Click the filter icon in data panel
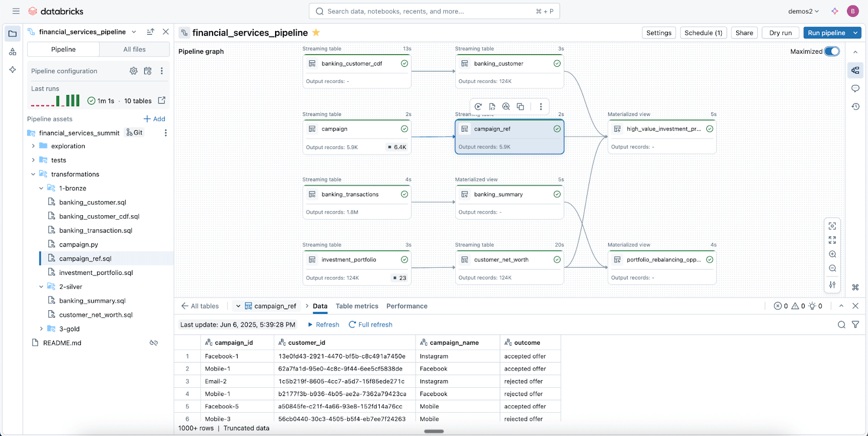This screenshot has height=436, width=868. [856, 325]
